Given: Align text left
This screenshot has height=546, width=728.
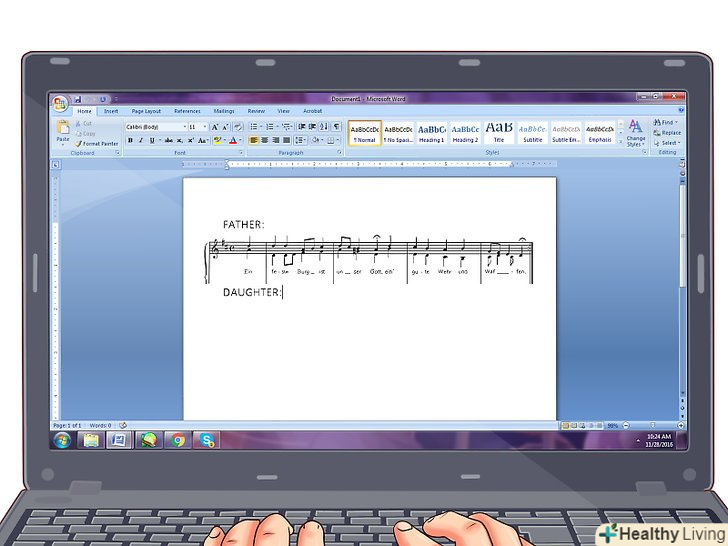Looking at the screenshot, I should 254,140.
